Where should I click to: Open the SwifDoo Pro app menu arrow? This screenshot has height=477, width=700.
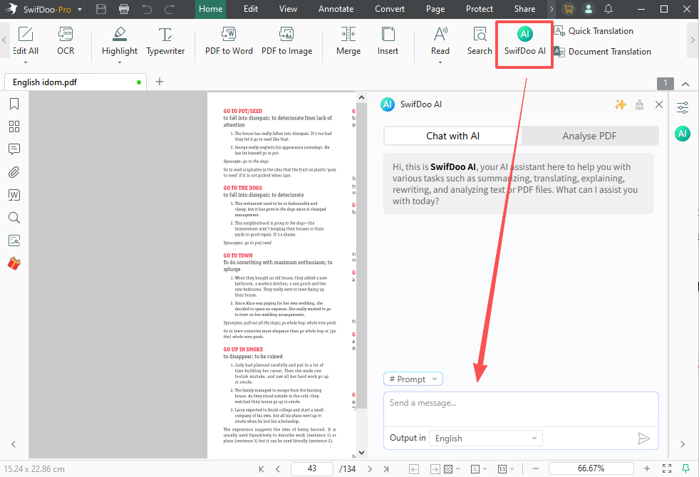[x=80, y=9]
